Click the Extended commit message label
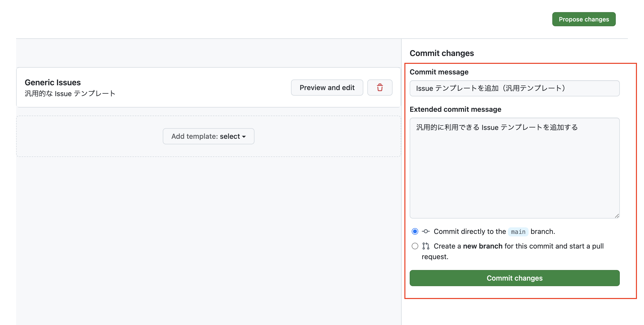The image size is (644, 325). [x=455, y=109]
